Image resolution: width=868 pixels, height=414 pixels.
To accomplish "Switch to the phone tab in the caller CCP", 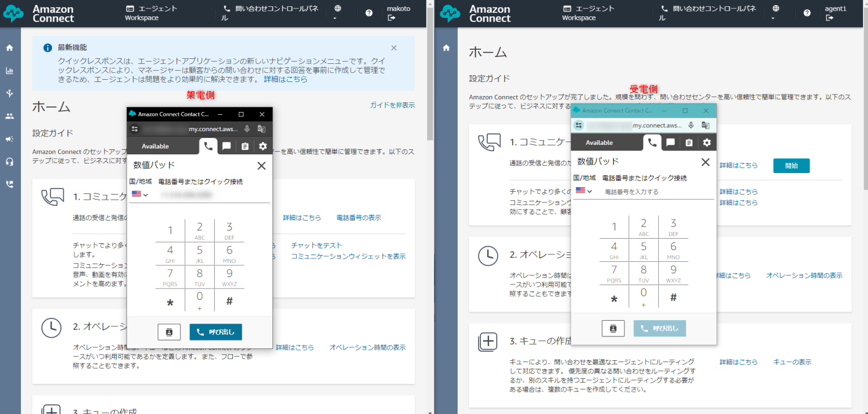I will coord(208,146).
